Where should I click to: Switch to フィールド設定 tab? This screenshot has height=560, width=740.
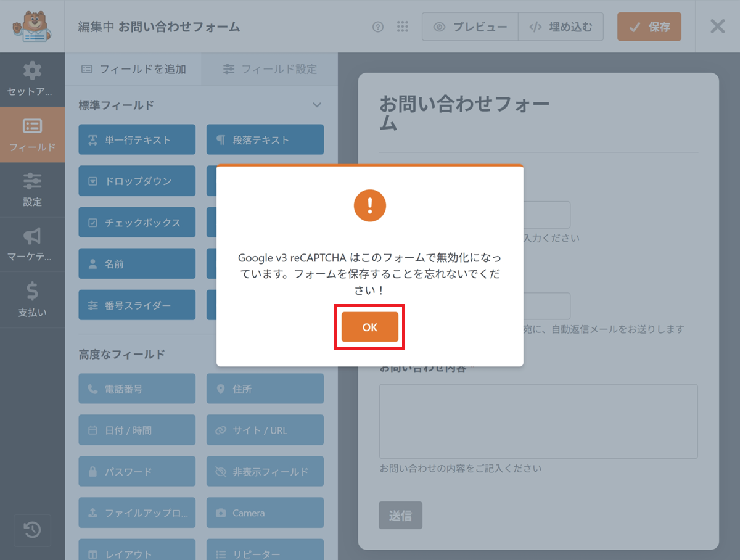point(269,69)
